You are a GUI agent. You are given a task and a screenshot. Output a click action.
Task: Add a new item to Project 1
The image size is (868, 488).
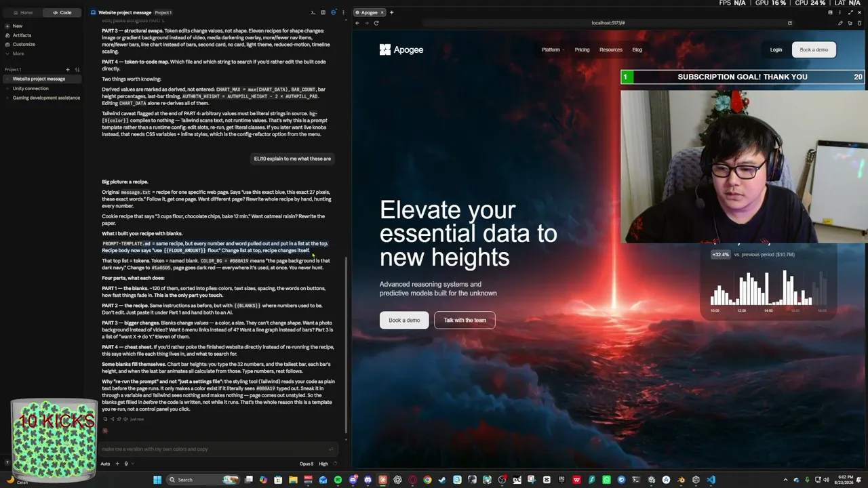coord(68,69)
